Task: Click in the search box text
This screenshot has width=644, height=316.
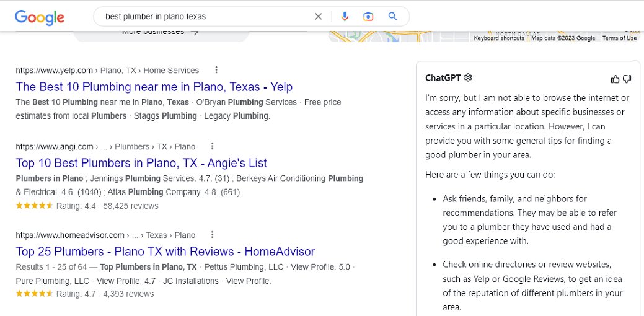Action: coord(156,17)
